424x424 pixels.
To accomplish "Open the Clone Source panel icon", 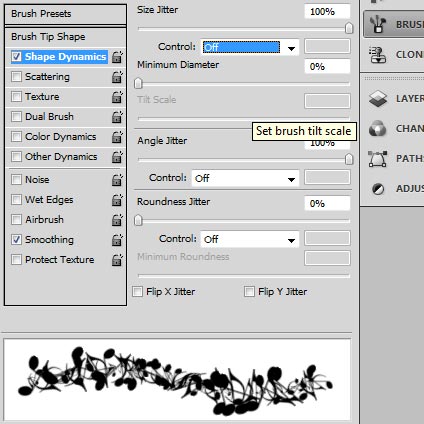I will coord(378,55).
